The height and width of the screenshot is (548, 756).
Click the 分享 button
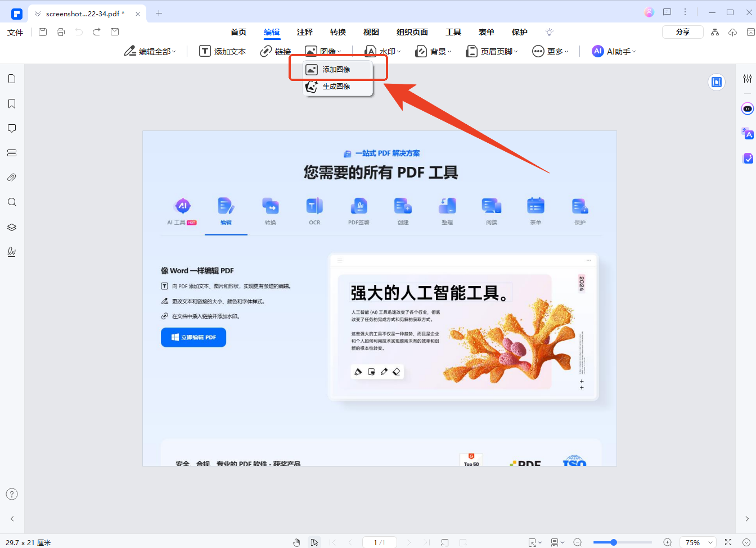click(x=682, y=31)
